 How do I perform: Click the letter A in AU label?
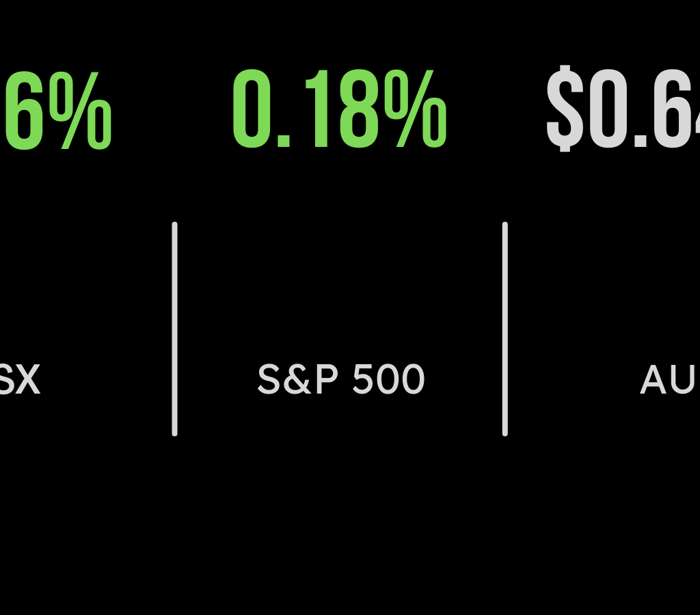[x=654, y=381]
